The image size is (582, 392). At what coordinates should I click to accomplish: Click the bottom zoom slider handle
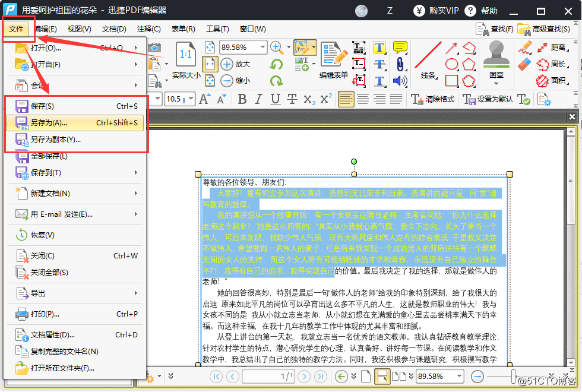click(x=514, y=377)
